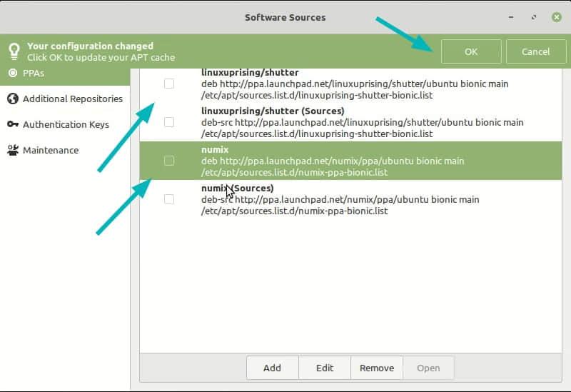This screenshot has width=571, height=392.
Task: Edit the selected PPA entry
Action: coord(325,368)
